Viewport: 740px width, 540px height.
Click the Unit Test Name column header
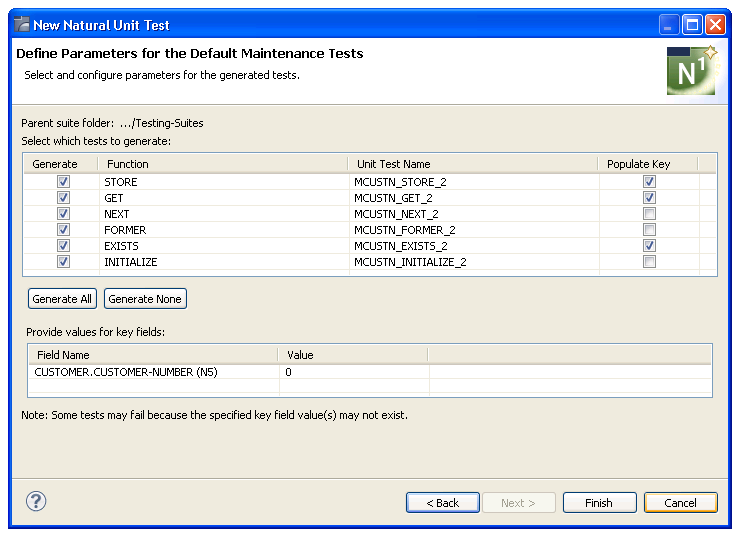(473, 164)
